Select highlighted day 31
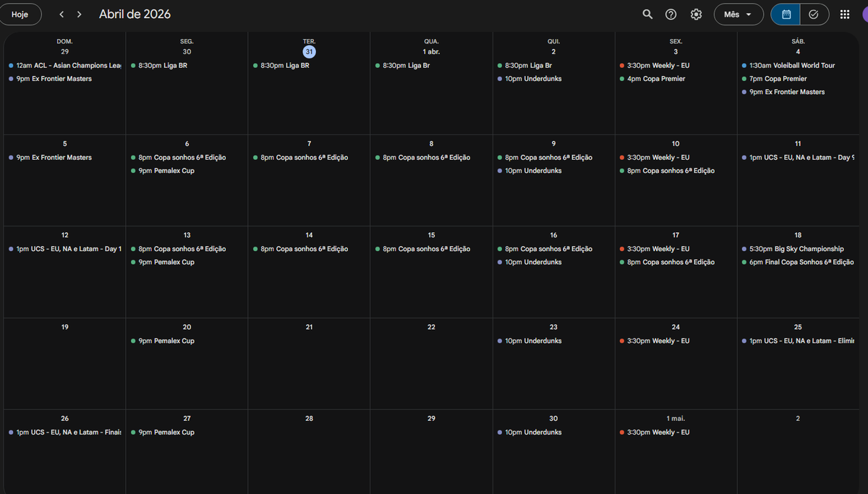 [309, 52]
